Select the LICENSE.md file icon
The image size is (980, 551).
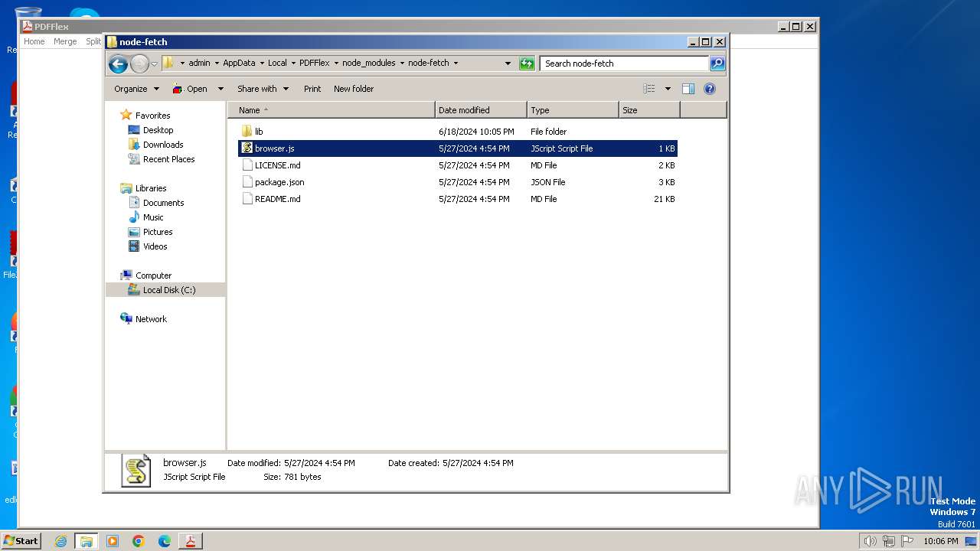coord(247,165)
